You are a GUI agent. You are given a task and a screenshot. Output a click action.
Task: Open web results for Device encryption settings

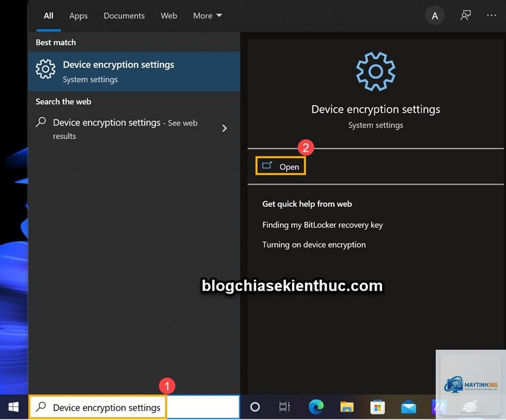click(x=125, y=129)
